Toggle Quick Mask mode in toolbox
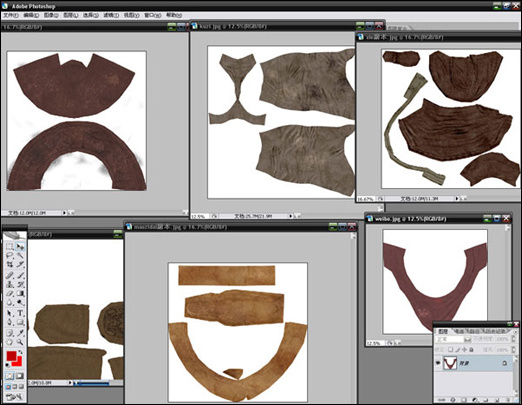The height and width of the screenshot is (405, 522). click(x=20, y=376)
